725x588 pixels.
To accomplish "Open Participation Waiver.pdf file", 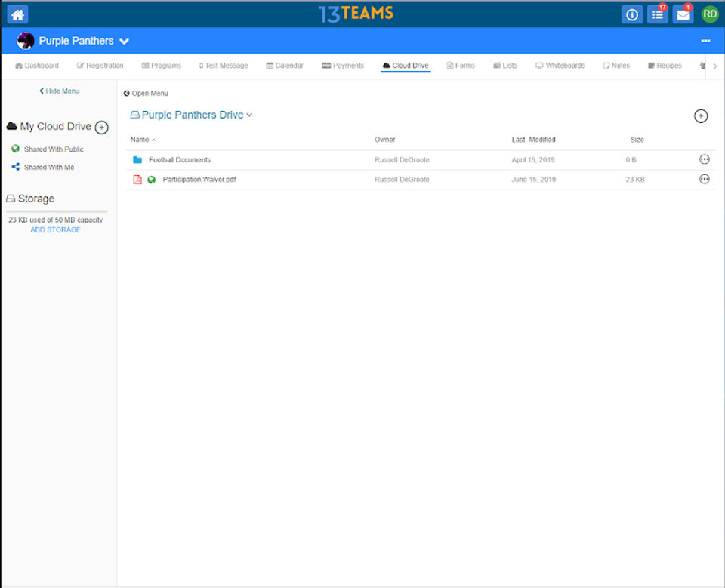I will coord(199,180).
